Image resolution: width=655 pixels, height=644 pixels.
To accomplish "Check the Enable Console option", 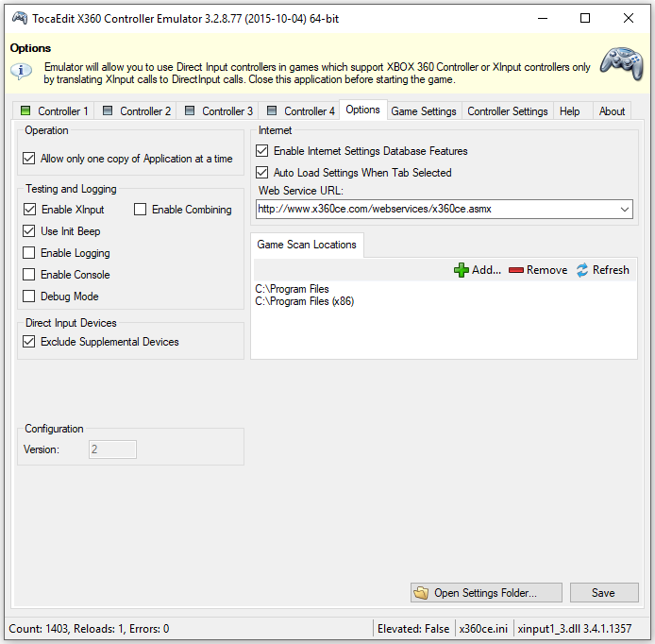I will (x=29, y=274).
